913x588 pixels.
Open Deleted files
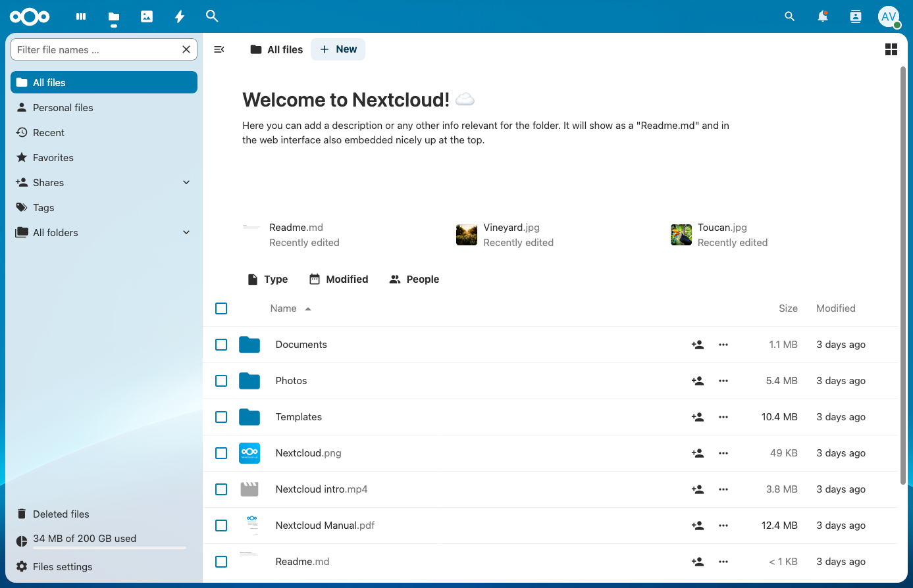(104, 514)
